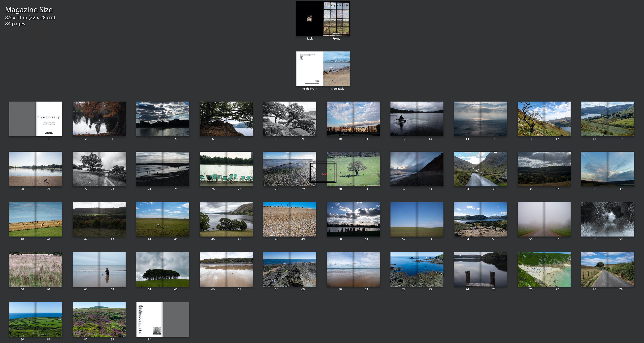Image resolution: width=644 pixels, height=343 pixels.
Task: Select green deckchairs spread 26-27
Action: pyautogui.click(x=226, y=169)
